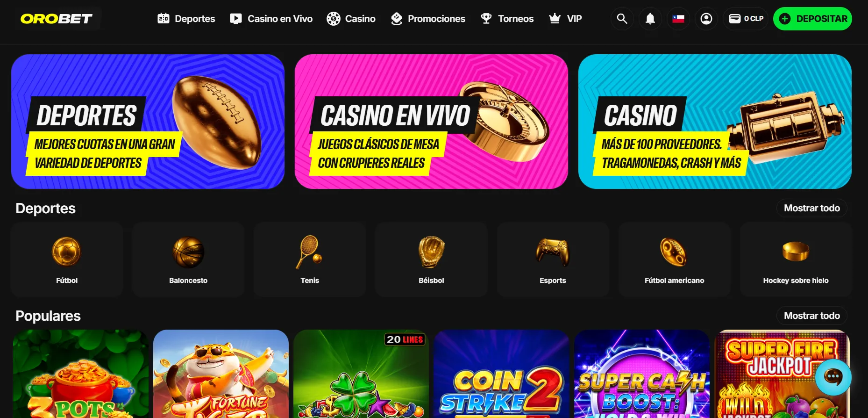Select the Fútbol soccer ball icon
Viewport: 868px width, 418px height.
tap(67, 252)
